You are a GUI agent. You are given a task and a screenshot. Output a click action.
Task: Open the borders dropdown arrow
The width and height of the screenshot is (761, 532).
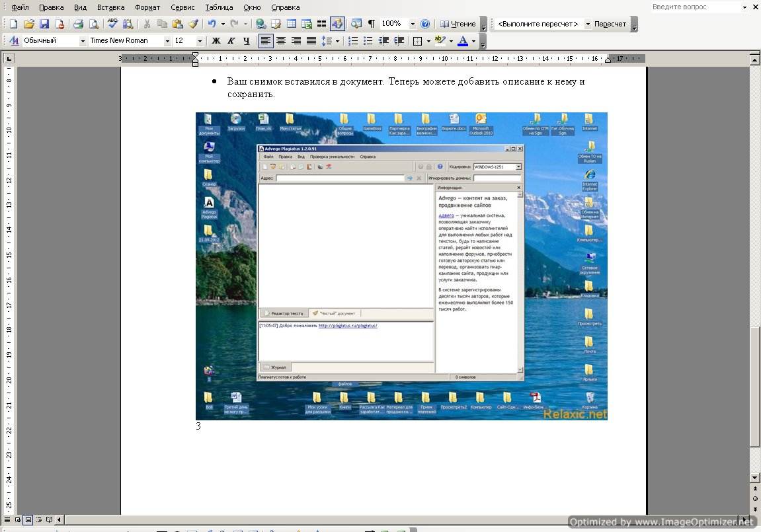pos(428,41)
